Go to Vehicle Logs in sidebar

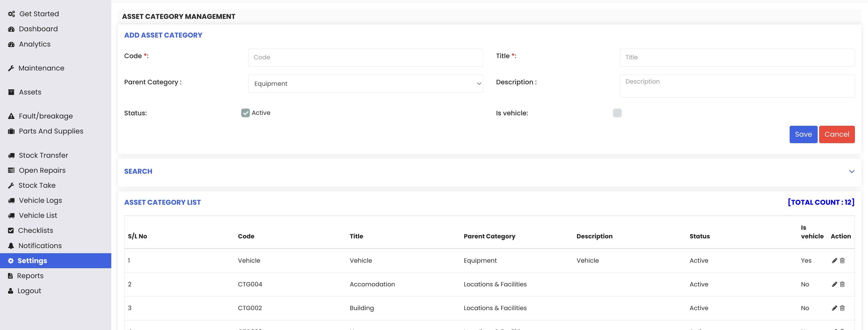tap(40, 200)
